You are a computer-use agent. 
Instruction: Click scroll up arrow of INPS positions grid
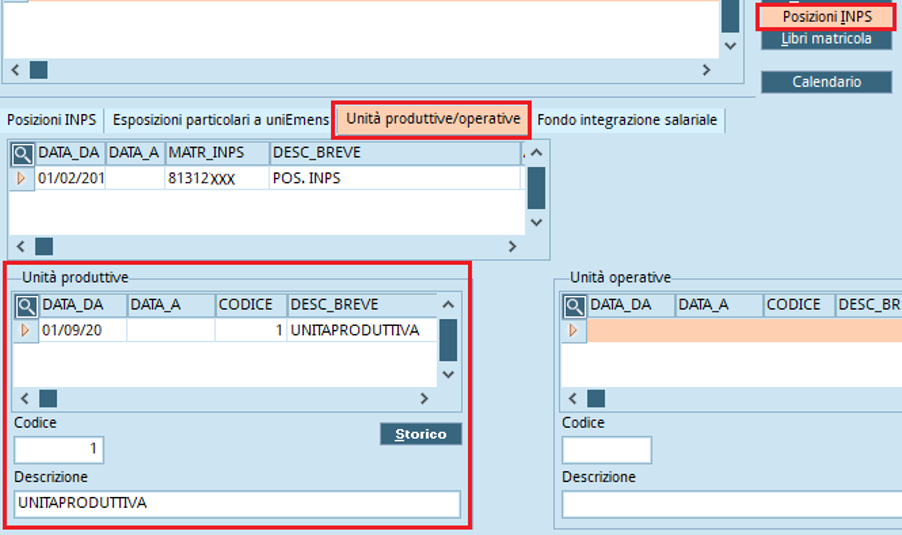point(536,153)
